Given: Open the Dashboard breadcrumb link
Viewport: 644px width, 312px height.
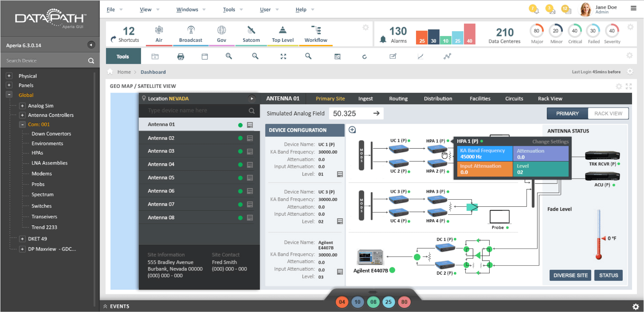Looking at the screenshot, I should (153, 72).
